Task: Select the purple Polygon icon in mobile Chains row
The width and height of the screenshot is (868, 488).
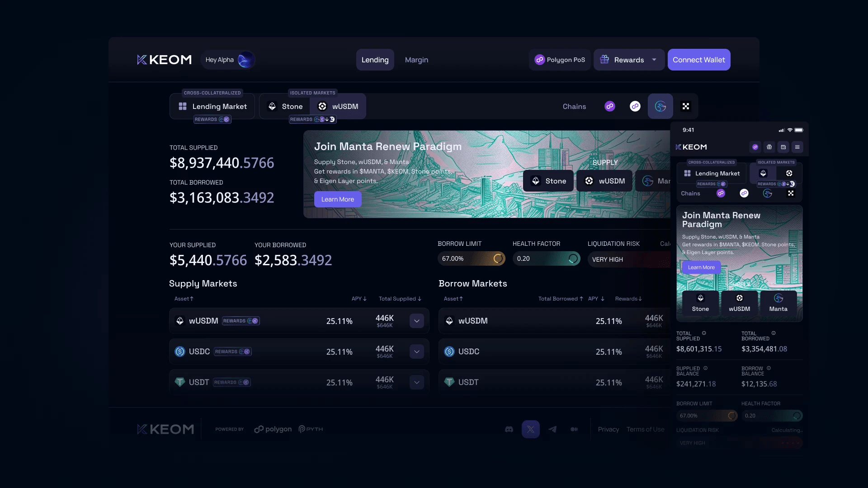Action: (721, 193)
